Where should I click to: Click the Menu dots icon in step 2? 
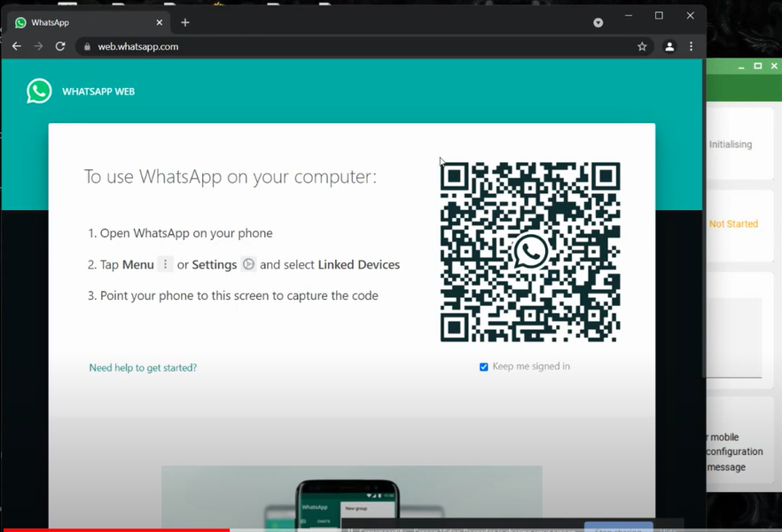point(165,264)
